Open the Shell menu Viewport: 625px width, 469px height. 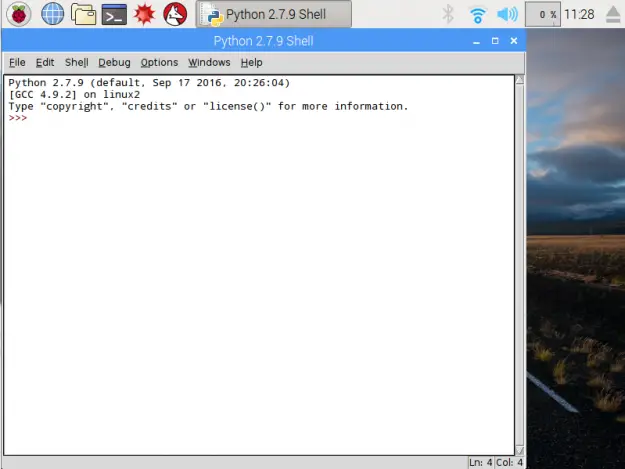(77, 63)
